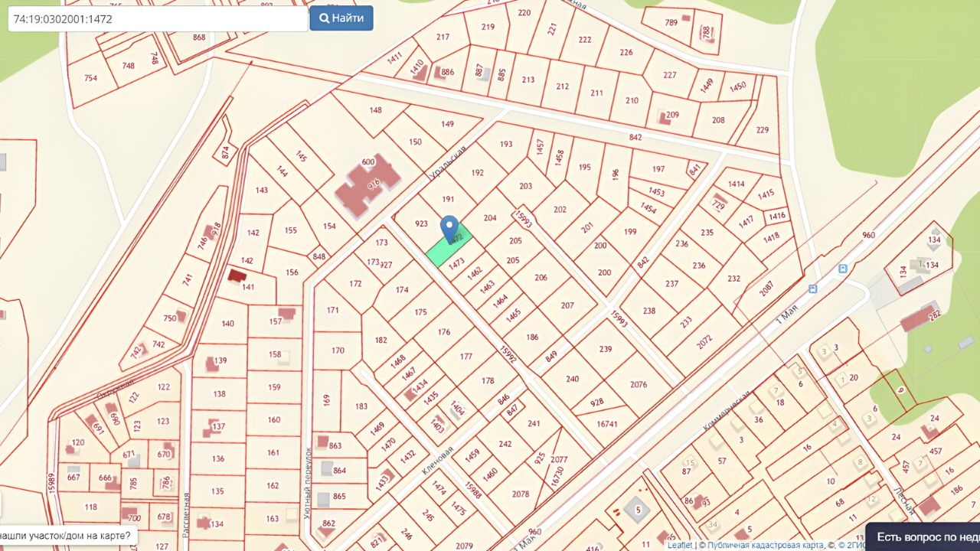Click parcel label 600
The image size is (980, 551).
[367, 161]
